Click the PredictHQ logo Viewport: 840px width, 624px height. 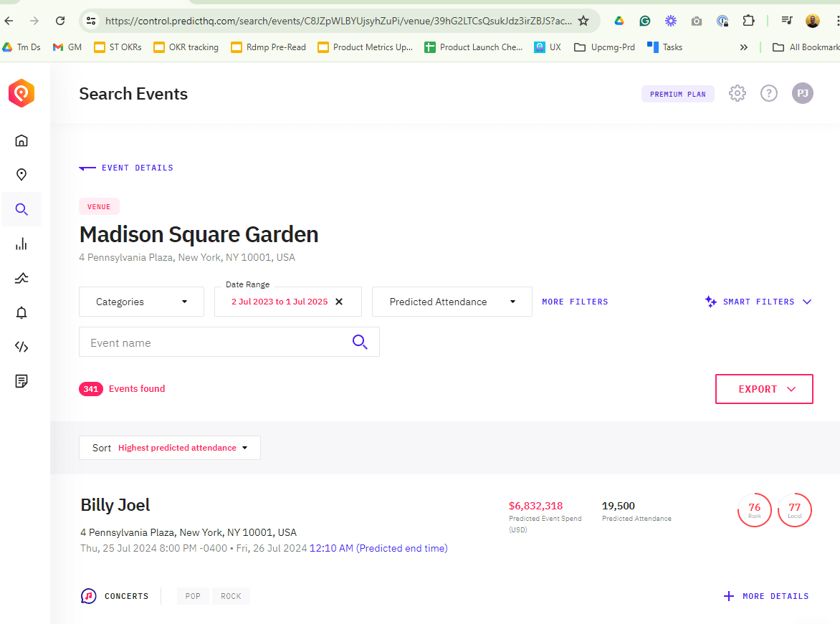(21, 93)
